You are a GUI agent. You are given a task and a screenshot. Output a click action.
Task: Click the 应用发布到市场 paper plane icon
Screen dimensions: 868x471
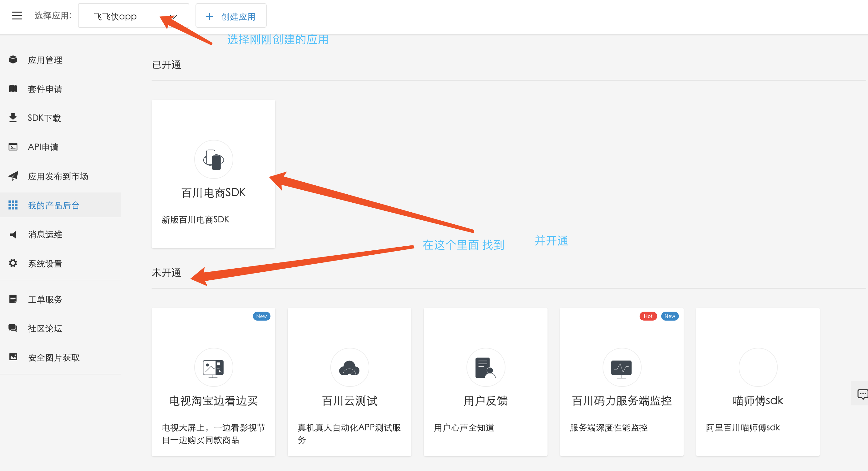coord(13,176)
